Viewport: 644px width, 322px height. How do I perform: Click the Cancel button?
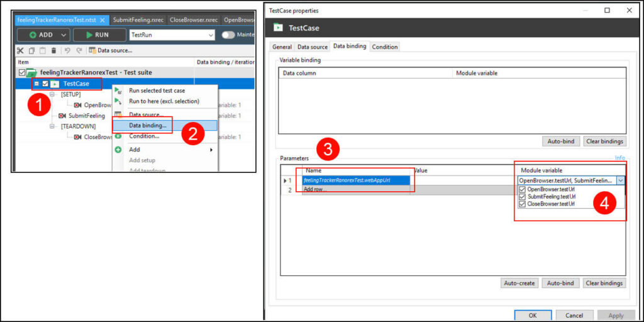click(574, 316)
